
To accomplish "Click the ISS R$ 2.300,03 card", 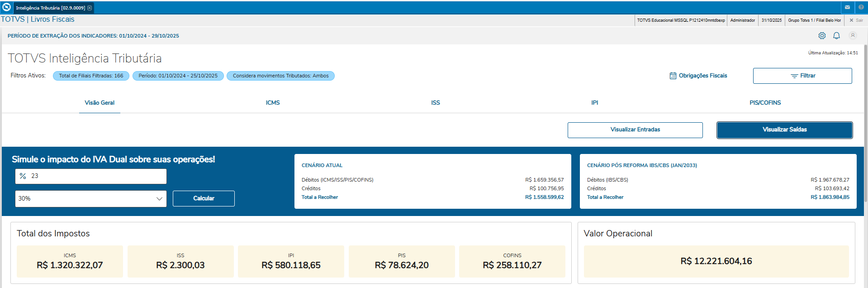I will pos(180,261).
